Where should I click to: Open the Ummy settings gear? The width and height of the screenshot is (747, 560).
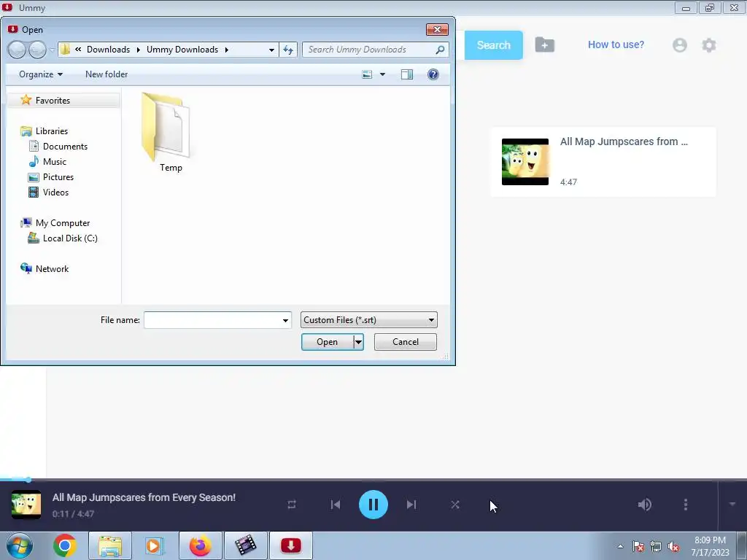pos(709,45)
